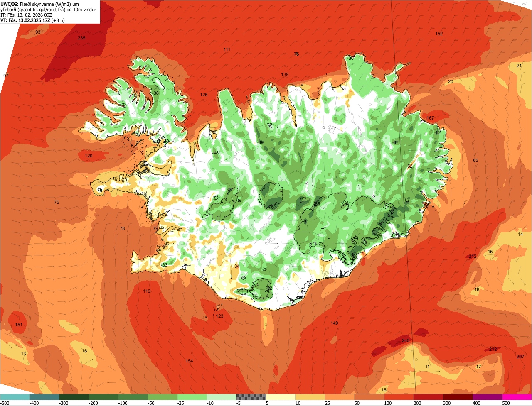Click the map value '-38' in the Westfjords
This screenshot has width=532, height=406.
click(x=155, y=93)
